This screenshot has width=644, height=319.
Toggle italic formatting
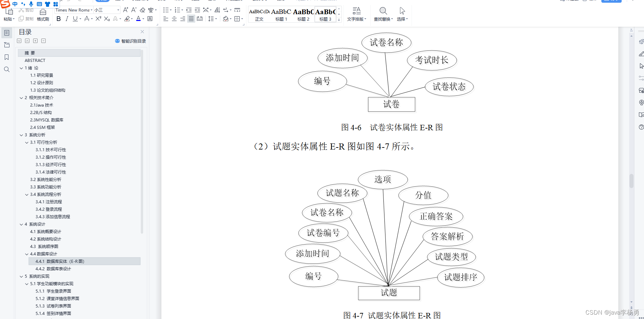point(67,19)
